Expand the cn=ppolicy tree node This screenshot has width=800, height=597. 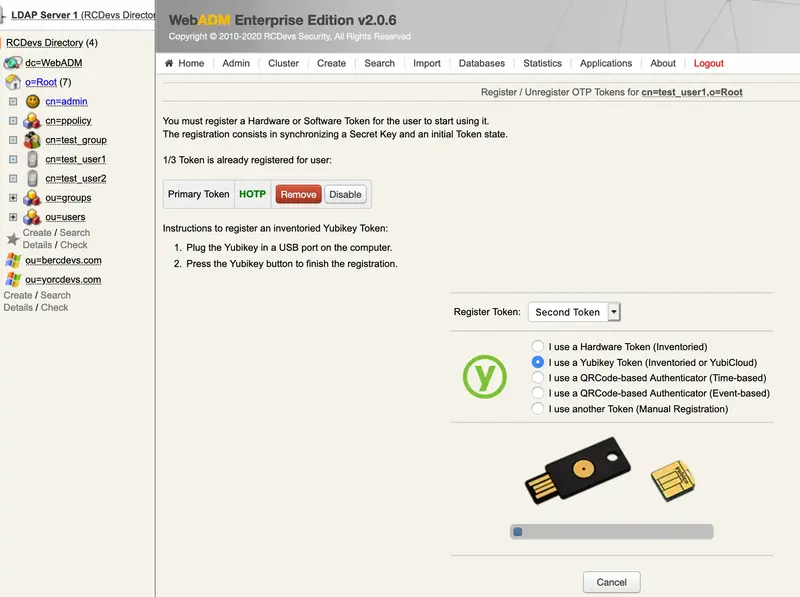[13, 121]
